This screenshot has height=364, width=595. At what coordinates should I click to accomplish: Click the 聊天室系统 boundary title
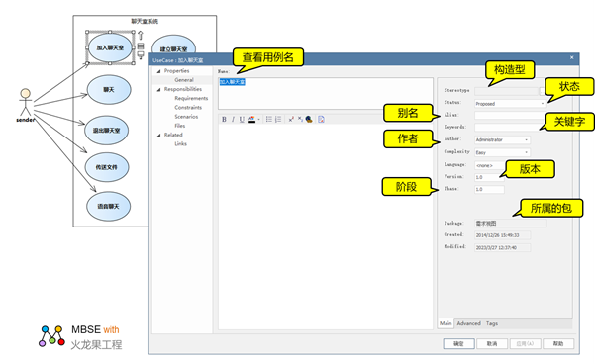click(x=145, y=21)
